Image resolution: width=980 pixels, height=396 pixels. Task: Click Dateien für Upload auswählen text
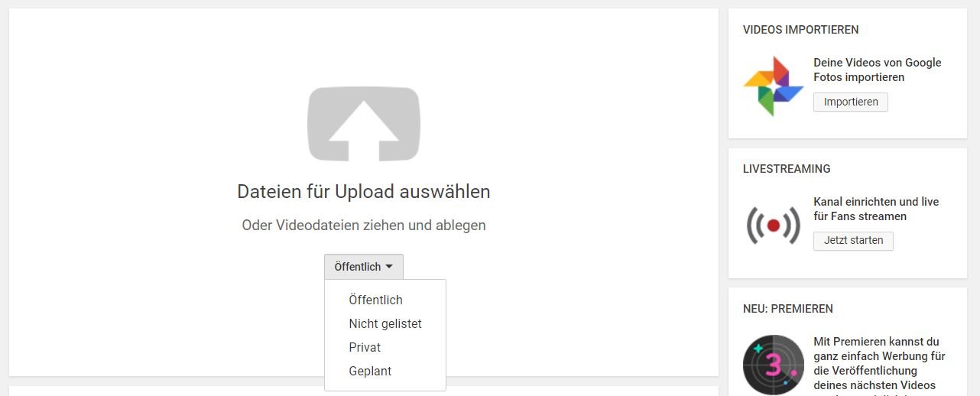pyautogui.click(x=364, y=191)
